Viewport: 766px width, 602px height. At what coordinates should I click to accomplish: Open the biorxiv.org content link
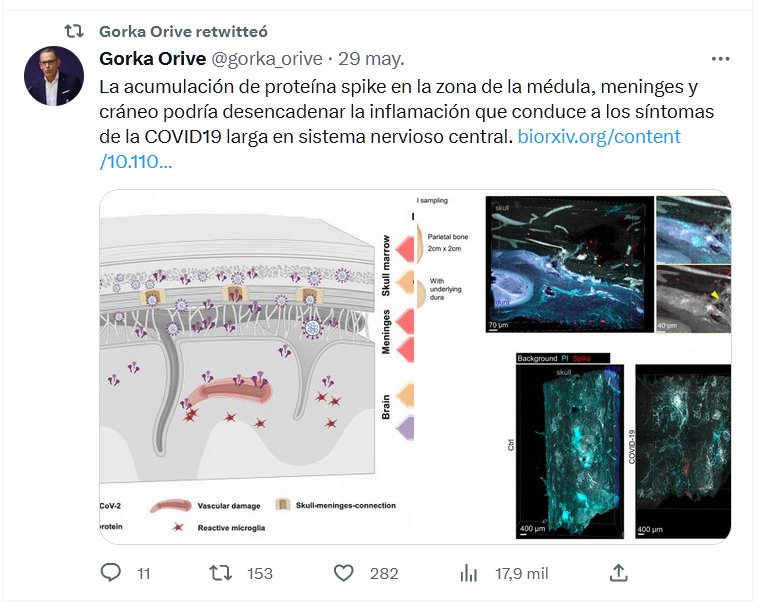[x=390, y=149]
